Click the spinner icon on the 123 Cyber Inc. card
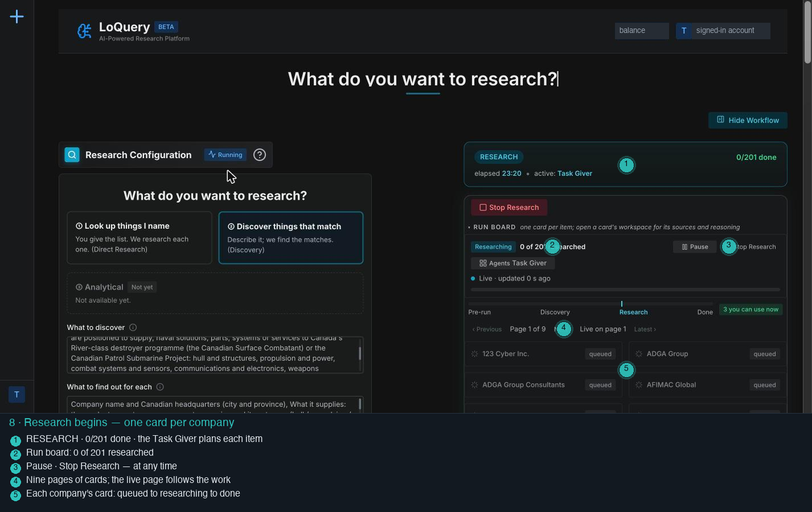812x512 pixels. tap(474, 354)
